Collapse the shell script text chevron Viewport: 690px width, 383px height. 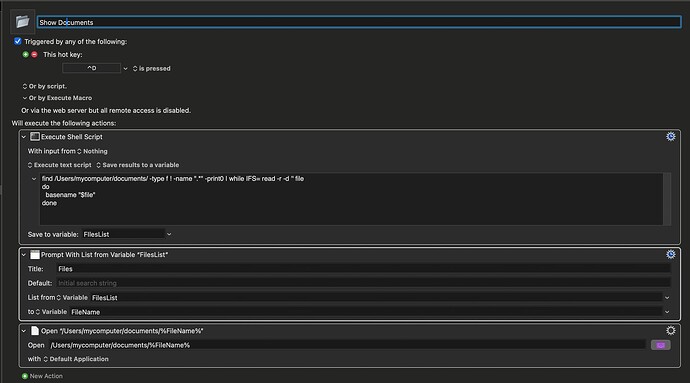point(34,179)
